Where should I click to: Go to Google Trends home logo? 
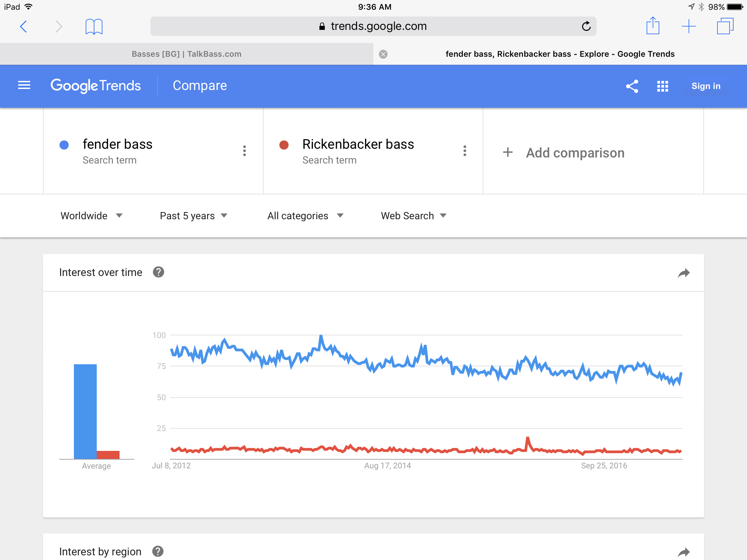[96, 86]
